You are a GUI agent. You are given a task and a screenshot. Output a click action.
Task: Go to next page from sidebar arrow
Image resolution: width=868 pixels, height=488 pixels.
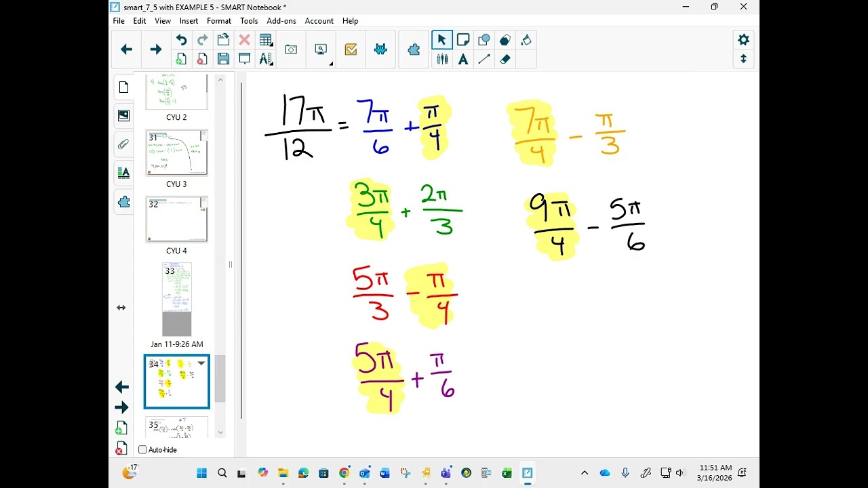122,407
